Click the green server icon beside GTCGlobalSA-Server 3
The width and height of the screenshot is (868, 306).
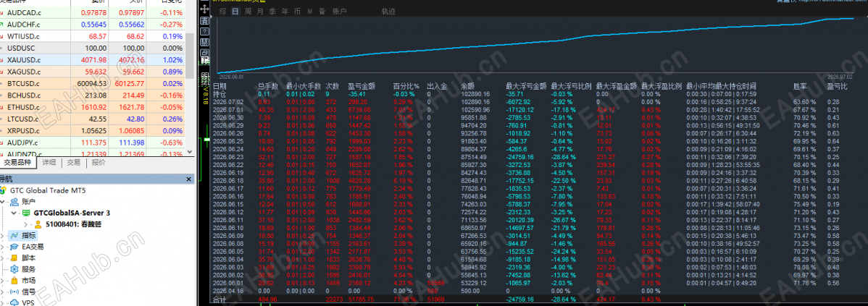coord(26,213)
